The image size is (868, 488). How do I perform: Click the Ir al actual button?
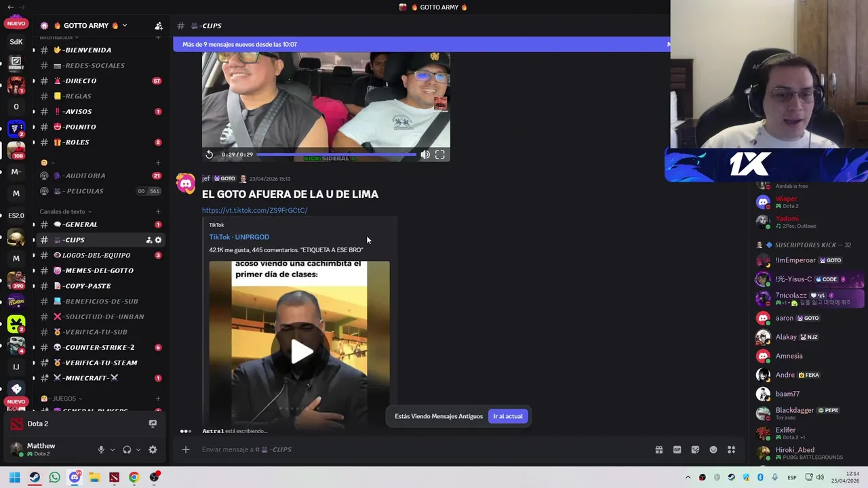pyautogui.click(x=508, y=416)
